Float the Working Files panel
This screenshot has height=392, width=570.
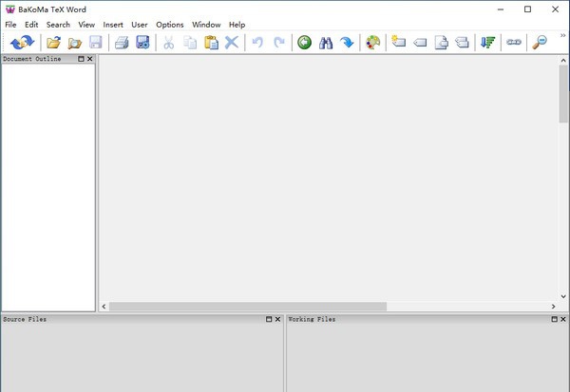(x=553, y=320)
